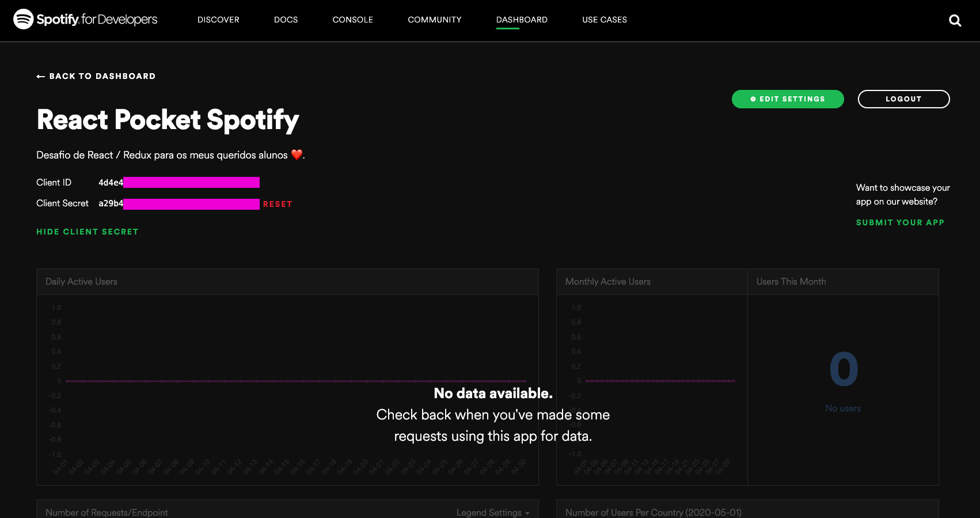
Task: Click the No users label
Action: coord(843,409)
